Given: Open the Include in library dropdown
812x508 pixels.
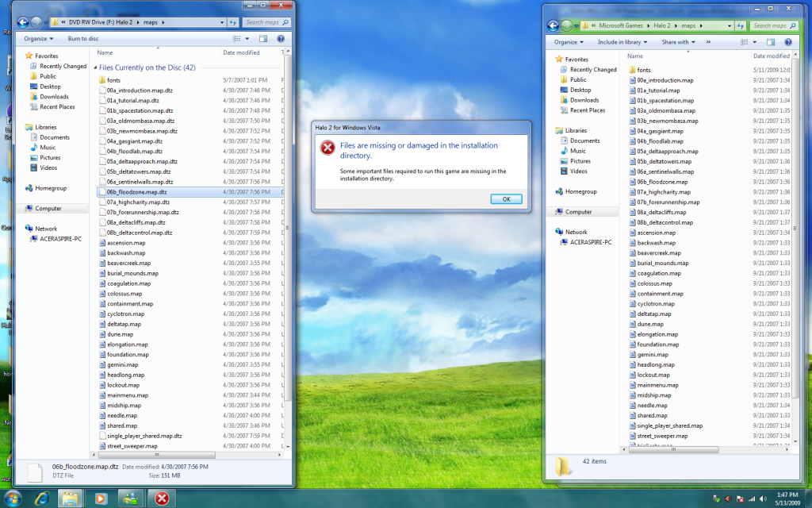Looking at the screenshot, I should [x=622, y=42].
